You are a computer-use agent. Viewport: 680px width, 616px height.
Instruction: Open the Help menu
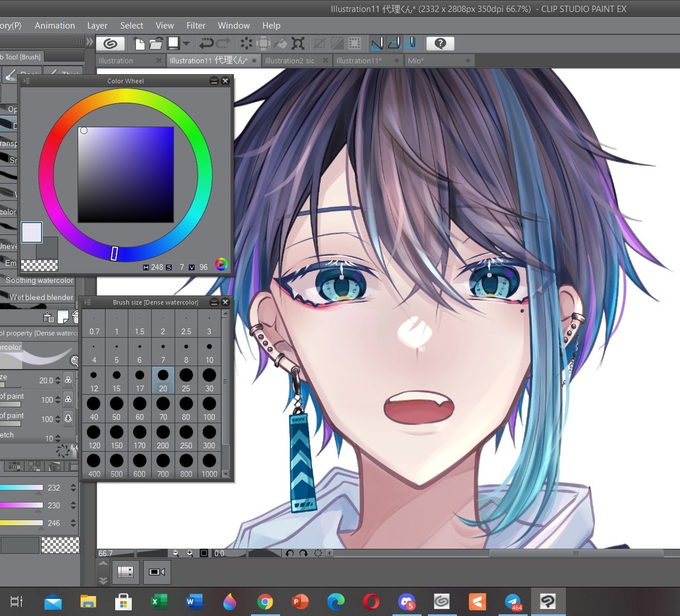[271, 26]
